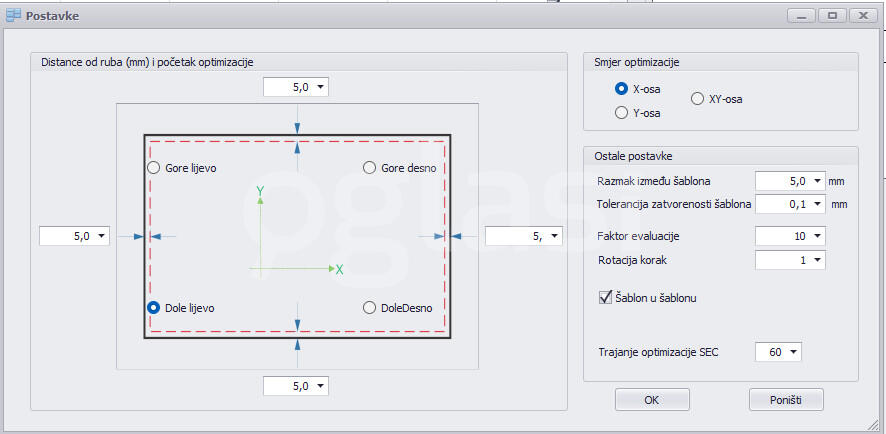Click the OK button
Screen dimensions: 886x434
pyautogui.click(x=652, y=400)
